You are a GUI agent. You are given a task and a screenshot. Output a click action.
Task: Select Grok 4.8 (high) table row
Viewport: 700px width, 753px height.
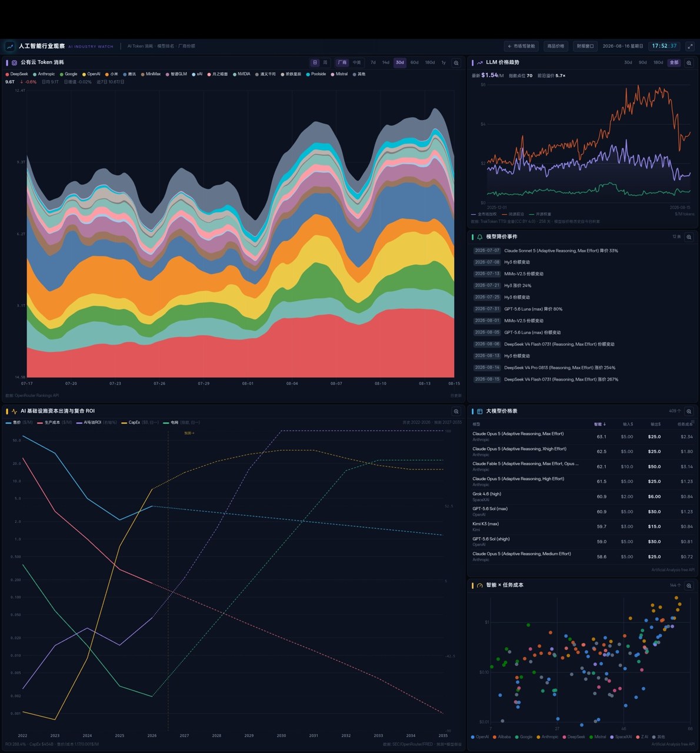582,497
